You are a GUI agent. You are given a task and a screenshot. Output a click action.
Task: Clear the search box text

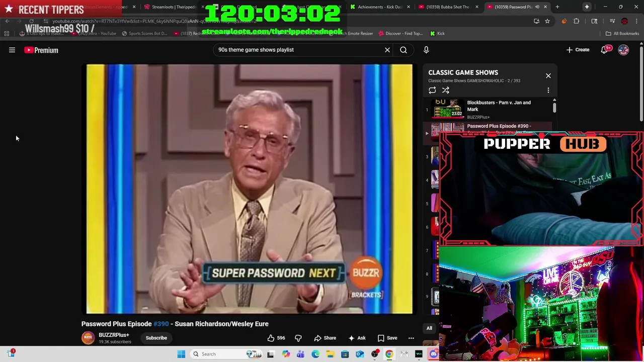(387, 50)
